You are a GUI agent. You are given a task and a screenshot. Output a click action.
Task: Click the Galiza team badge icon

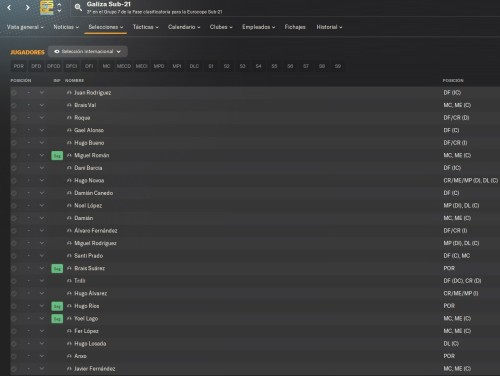tap(47, 7)
